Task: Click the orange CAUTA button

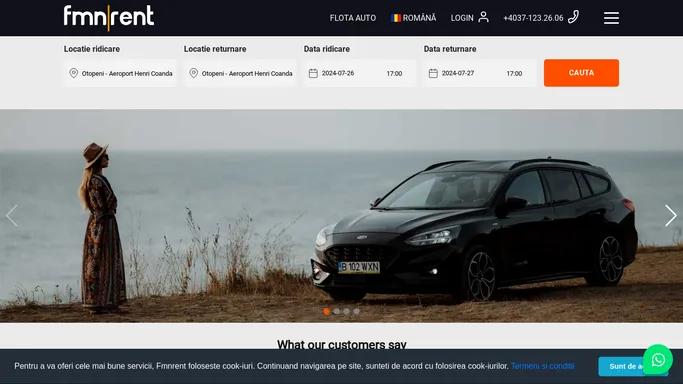Action: point(581,73)
